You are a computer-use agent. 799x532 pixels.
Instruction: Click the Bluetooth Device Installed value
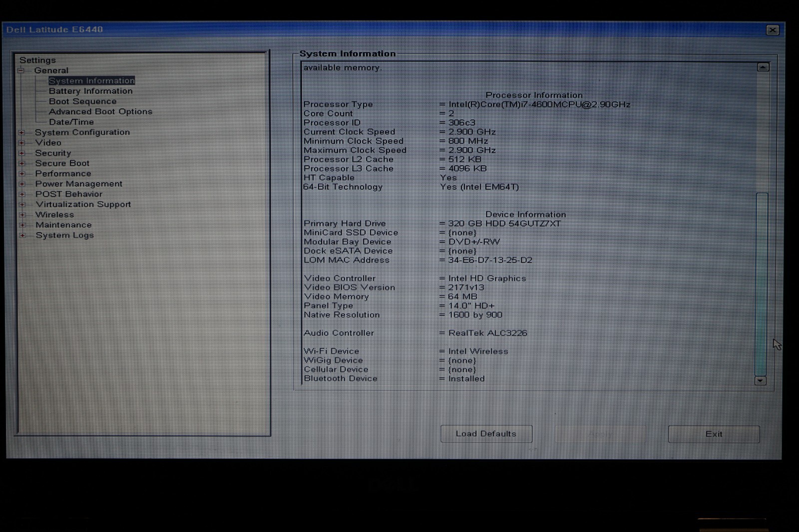[x=466, y=379]
